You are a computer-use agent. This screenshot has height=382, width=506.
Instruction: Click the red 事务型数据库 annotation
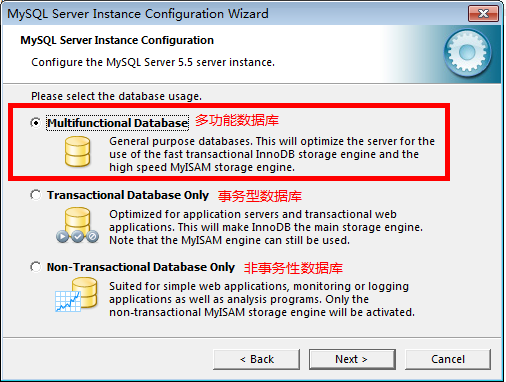tap(260, 196)
